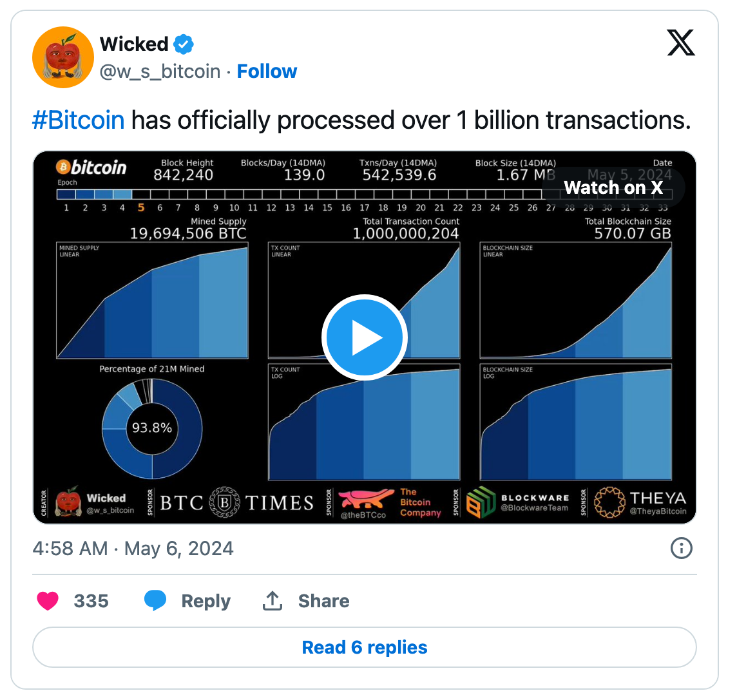The image size is (737, 700).
Task: Click the 335 likes count
Action: pyautogui.click(x=91, y=600)
